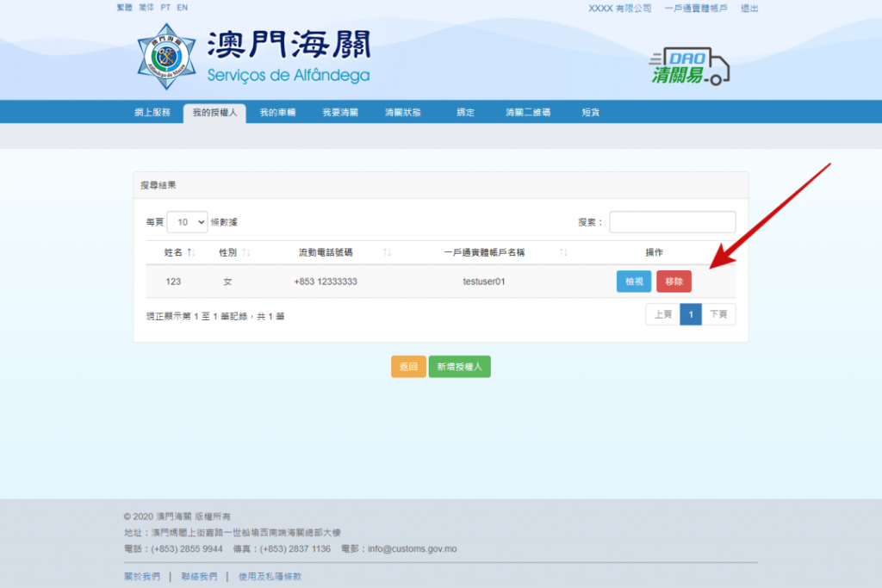Open the 使用及私隱條款 footer link
Viewport: 882px width, 588px height.
click(270, 576)
